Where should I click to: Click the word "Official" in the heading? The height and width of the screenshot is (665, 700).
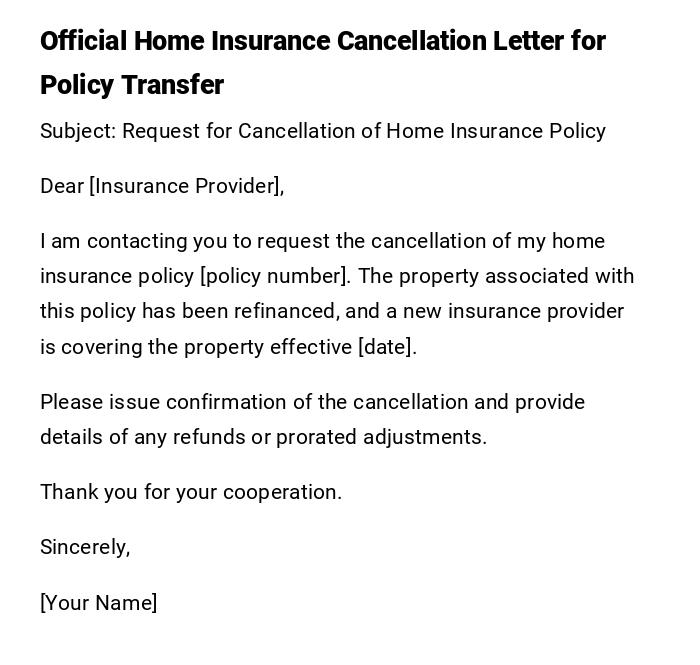(84, 41)
